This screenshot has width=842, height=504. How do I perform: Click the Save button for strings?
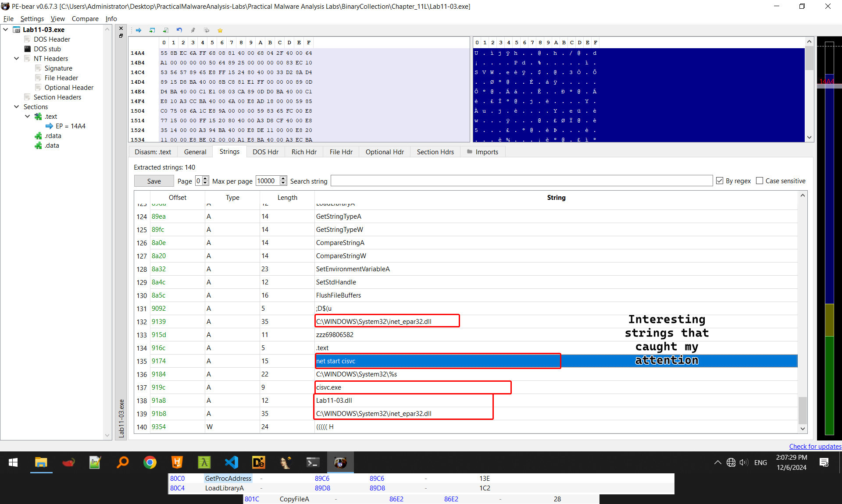point(154,181)
